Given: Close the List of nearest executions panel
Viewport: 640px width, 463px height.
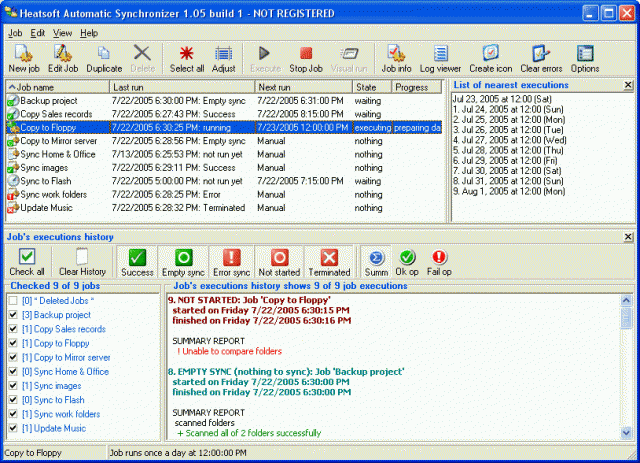Looking at the screenshot, I should pos(628,86).
